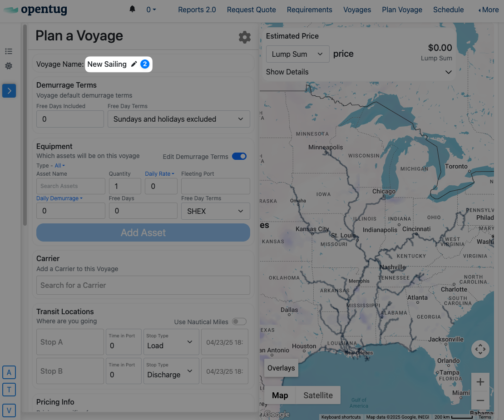
Task: Click the blue badge showing 2
Action: [144, 64]
